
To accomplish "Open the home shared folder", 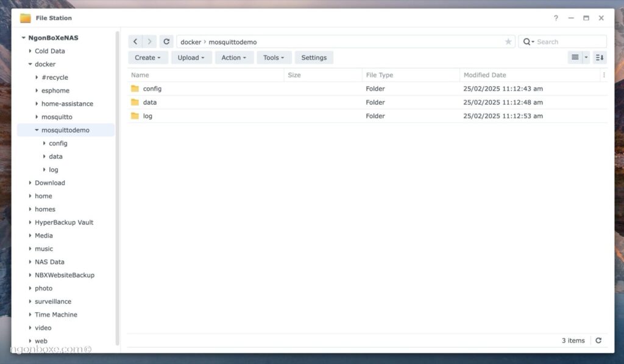I will point(43,196).
